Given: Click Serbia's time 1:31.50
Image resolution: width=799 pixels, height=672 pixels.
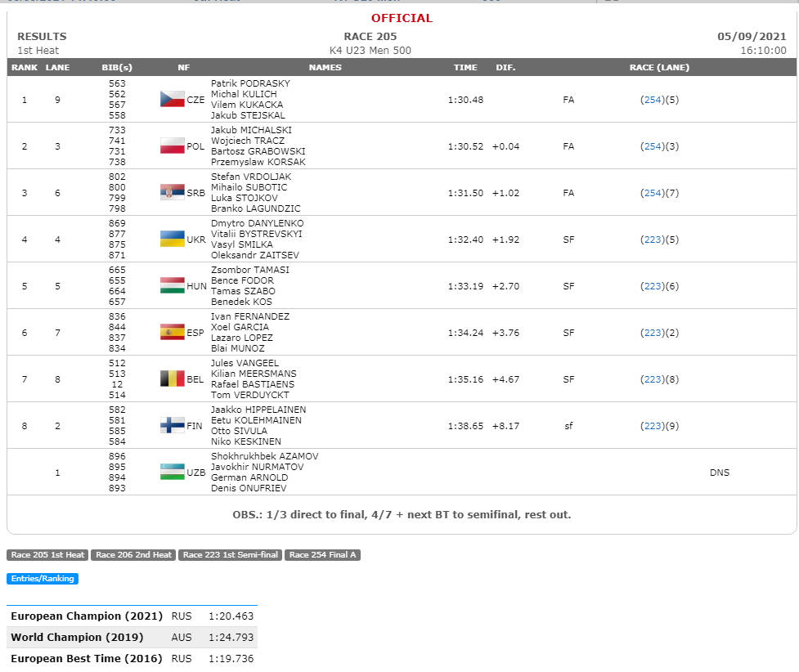Looking at the screenshot, I should point(465,193).
